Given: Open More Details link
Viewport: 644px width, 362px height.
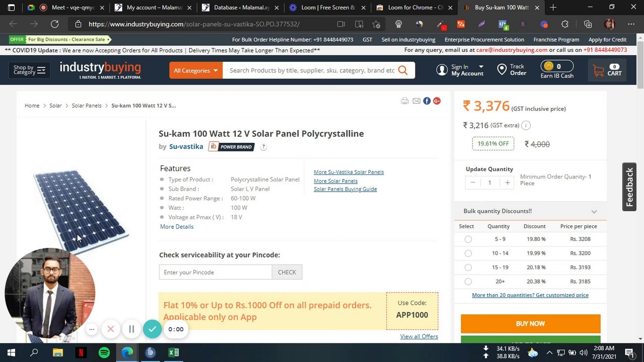Looking at the screenshot, I should click(177, 227).
